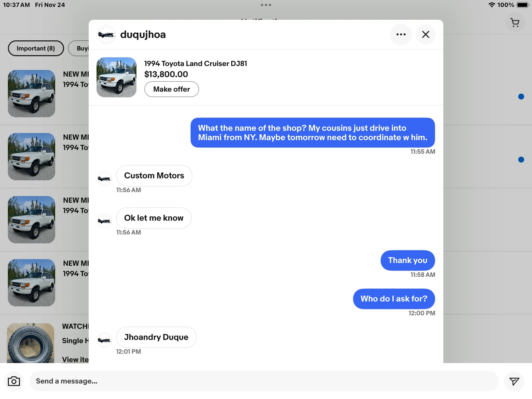Select the Important (8) filter tab
Image resolution: width=532 pixels, height=399 pixels.
36,48
